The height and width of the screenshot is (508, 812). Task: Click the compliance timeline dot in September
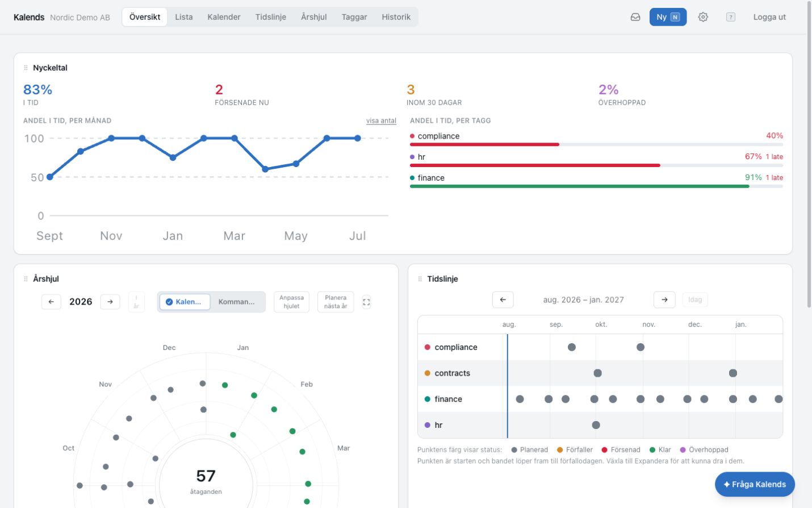(572, 347)
